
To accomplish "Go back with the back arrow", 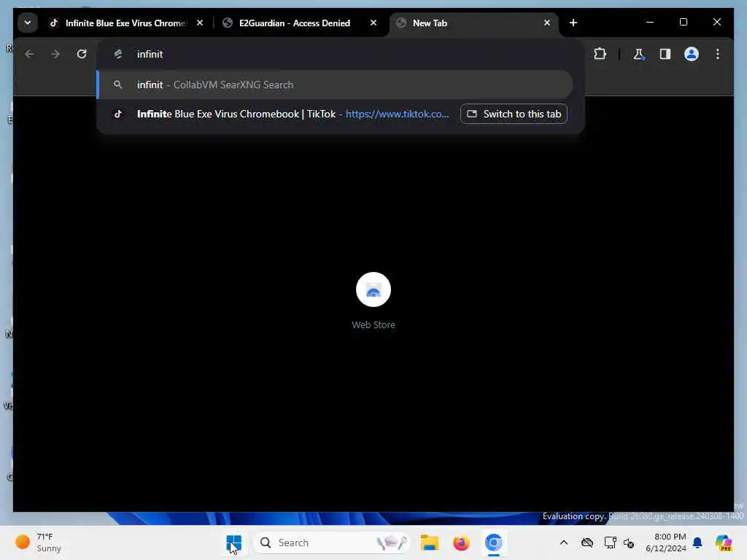I will [29, 54].
